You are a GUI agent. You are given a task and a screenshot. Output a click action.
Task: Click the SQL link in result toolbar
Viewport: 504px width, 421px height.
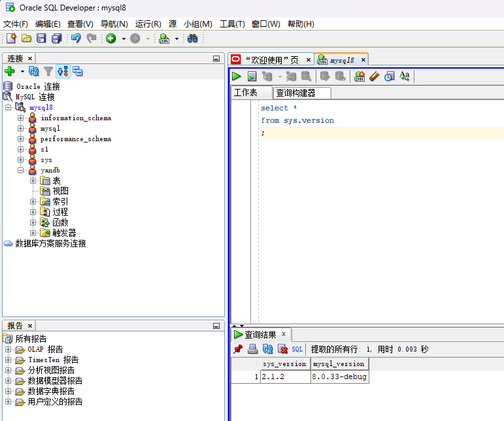click(297, 349)
